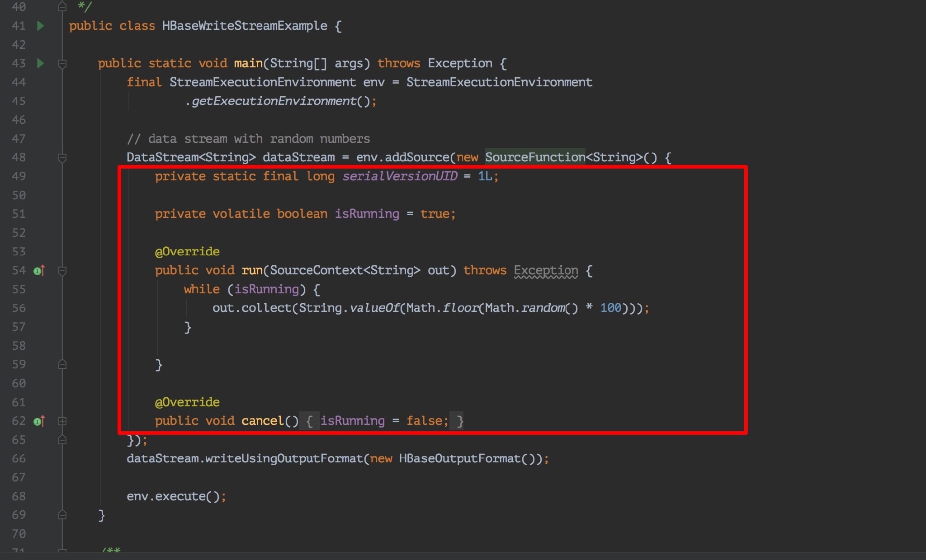Screen dimensions: 926x560
Task: Click comment fold end marker on line 40
Action: [62, 7]
